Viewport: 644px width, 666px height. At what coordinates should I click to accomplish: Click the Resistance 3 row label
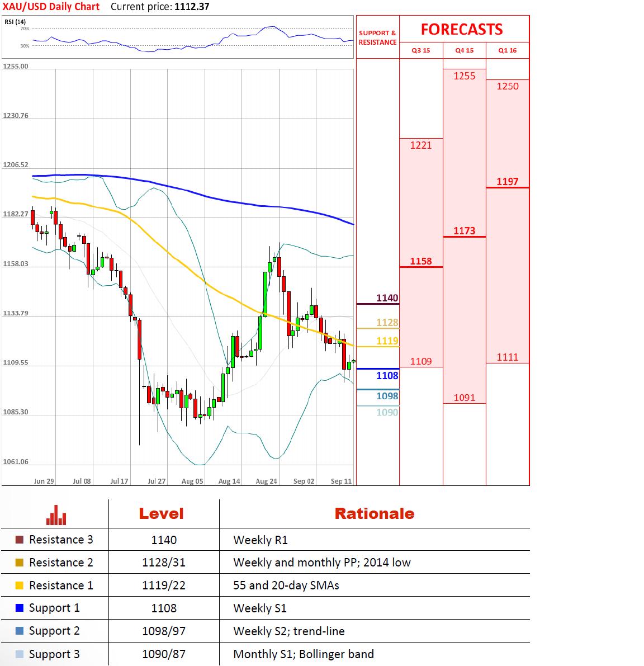[61, 540]
